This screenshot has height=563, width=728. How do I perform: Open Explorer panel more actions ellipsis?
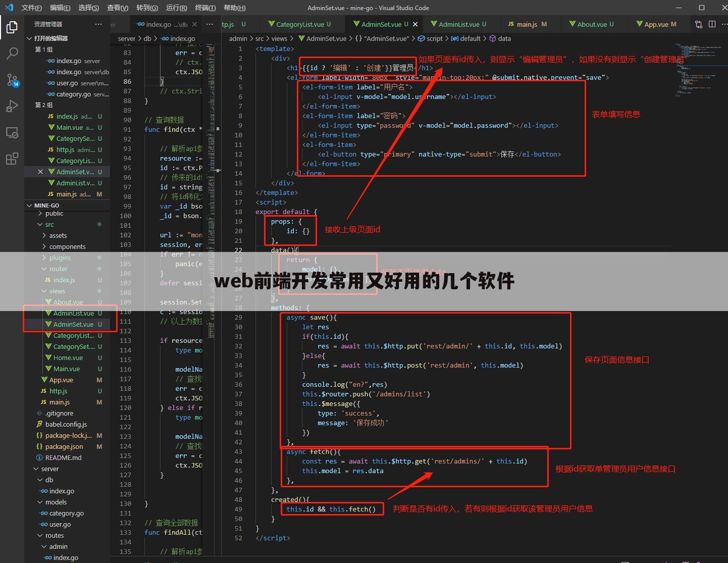click(98, 24)
